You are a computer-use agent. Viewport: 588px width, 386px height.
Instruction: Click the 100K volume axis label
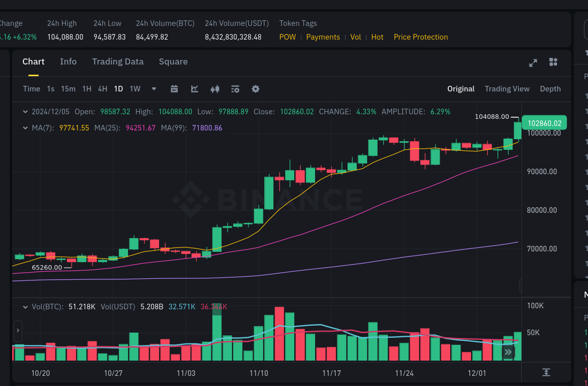click(x=535, y=306)
